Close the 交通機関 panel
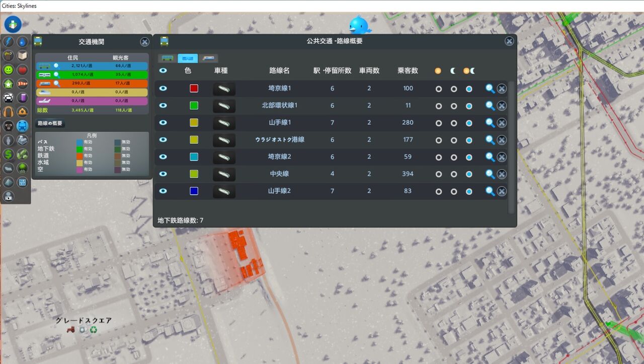The image size is (644, 364). (144, 42)
